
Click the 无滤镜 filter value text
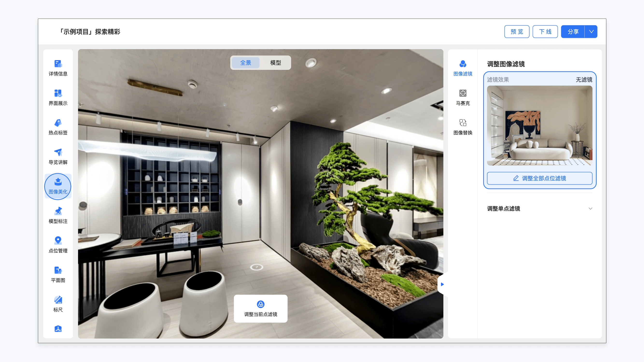pyautogui.click(x=584, y=80)
